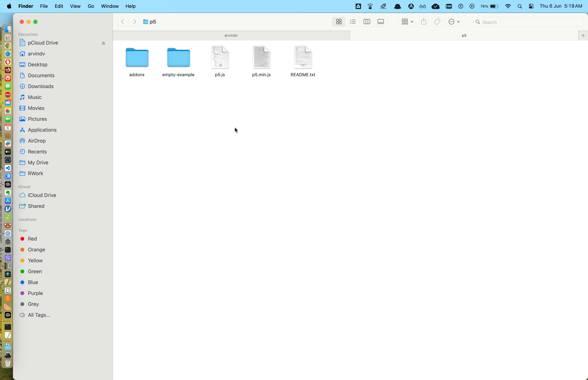Switch to column view
This screenshot has height=380, width=588.
pos(367,22)
